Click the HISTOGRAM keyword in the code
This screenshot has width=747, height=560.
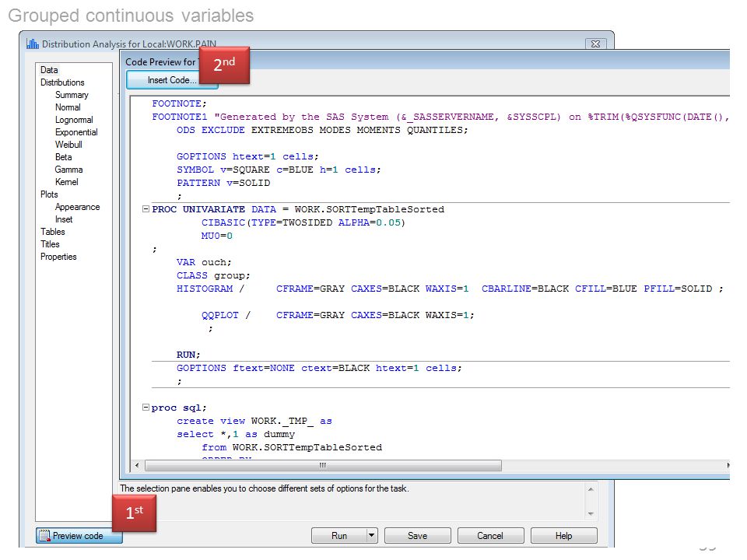click(205, 289)
